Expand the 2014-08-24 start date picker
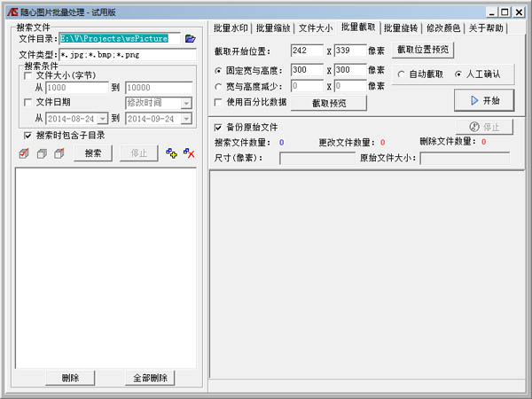The image size is (532, 399). pos(103,118)
